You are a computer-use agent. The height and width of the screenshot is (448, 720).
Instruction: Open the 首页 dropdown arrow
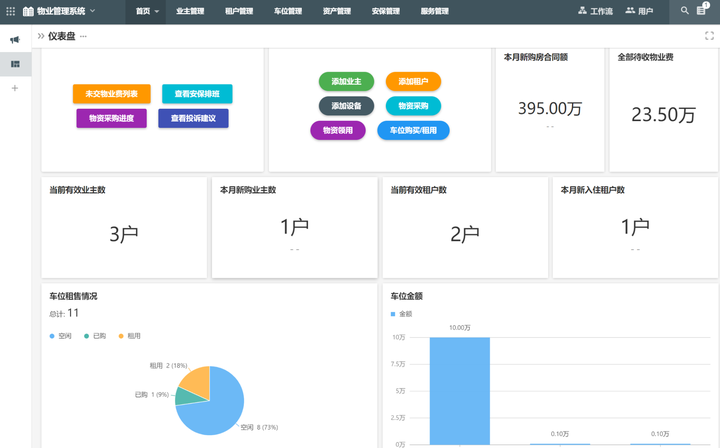pos(157,11)
